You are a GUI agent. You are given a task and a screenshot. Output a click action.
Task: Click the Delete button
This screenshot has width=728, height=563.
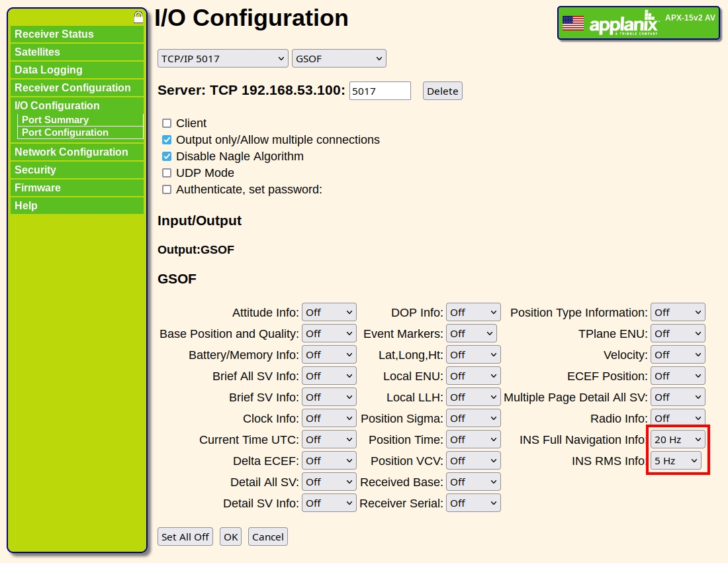point(443,91)
